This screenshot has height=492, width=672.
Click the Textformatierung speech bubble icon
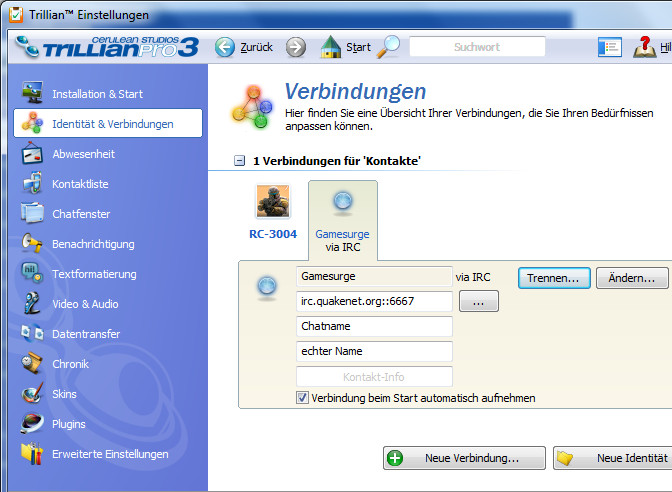(x=32, y=273)
